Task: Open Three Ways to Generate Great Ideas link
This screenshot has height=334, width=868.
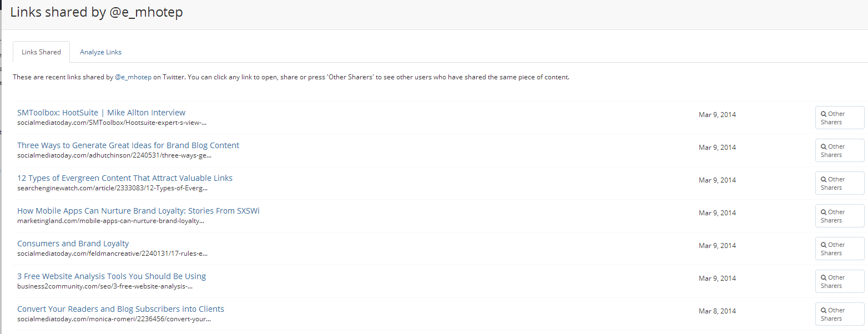Action: pyautogui.click(x=128, y=145)
